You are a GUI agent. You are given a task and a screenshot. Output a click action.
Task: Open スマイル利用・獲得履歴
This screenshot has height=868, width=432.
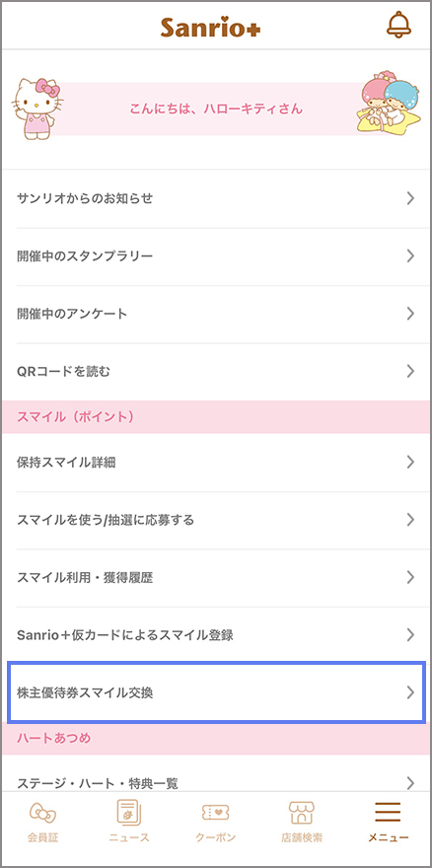[216, 578]
